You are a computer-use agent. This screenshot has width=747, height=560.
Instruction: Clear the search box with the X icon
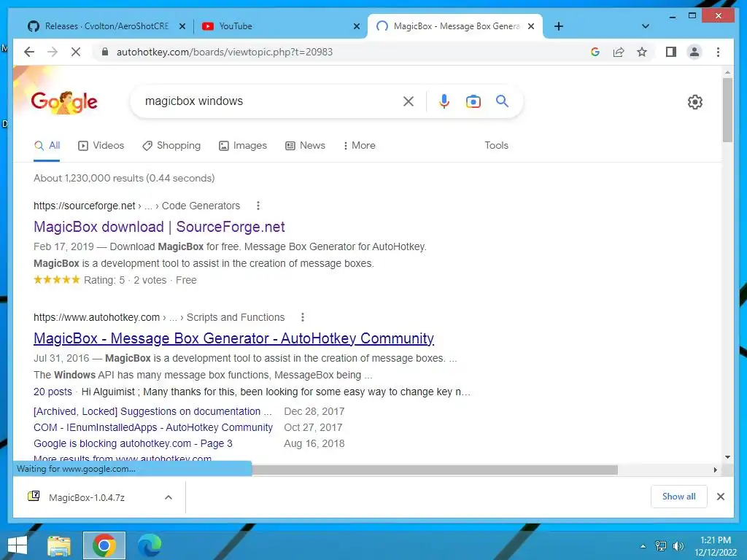409,101
